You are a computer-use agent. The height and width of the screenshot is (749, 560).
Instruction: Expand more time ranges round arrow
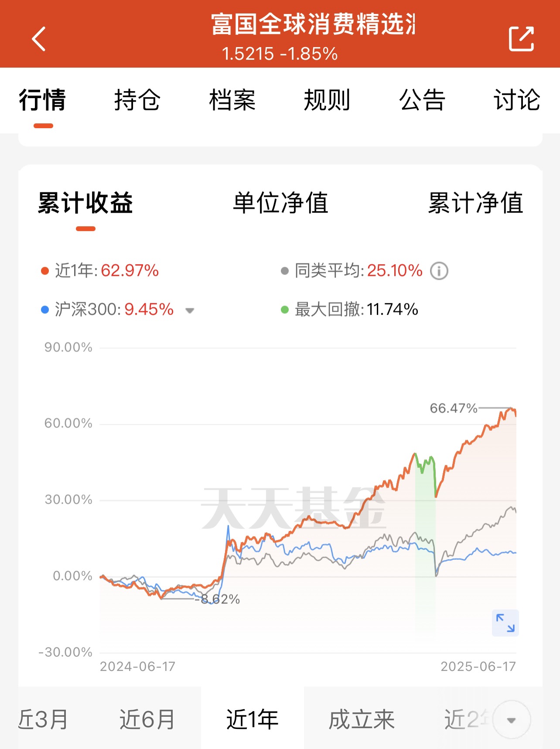512,720
